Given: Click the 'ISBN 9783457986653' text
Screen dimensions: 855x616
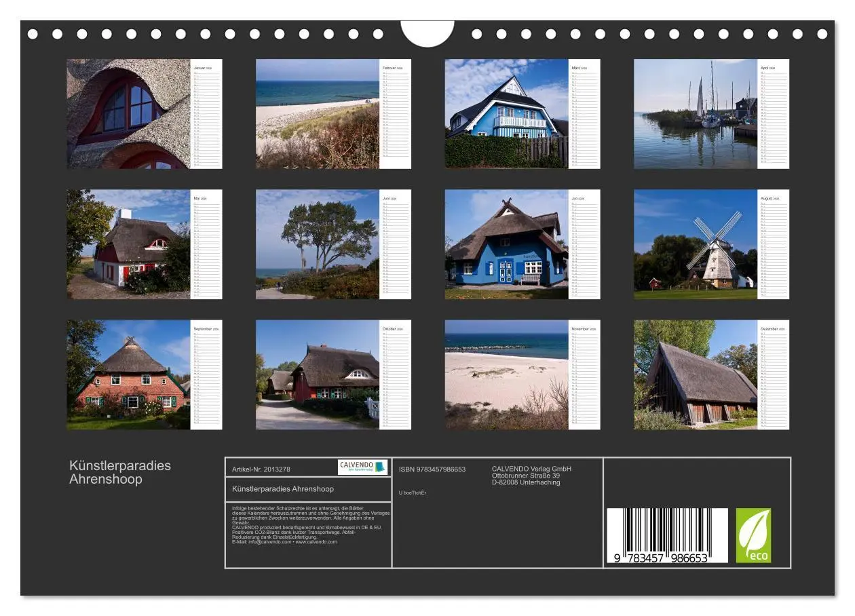Looking at the screenshot, I should [432, 469].
